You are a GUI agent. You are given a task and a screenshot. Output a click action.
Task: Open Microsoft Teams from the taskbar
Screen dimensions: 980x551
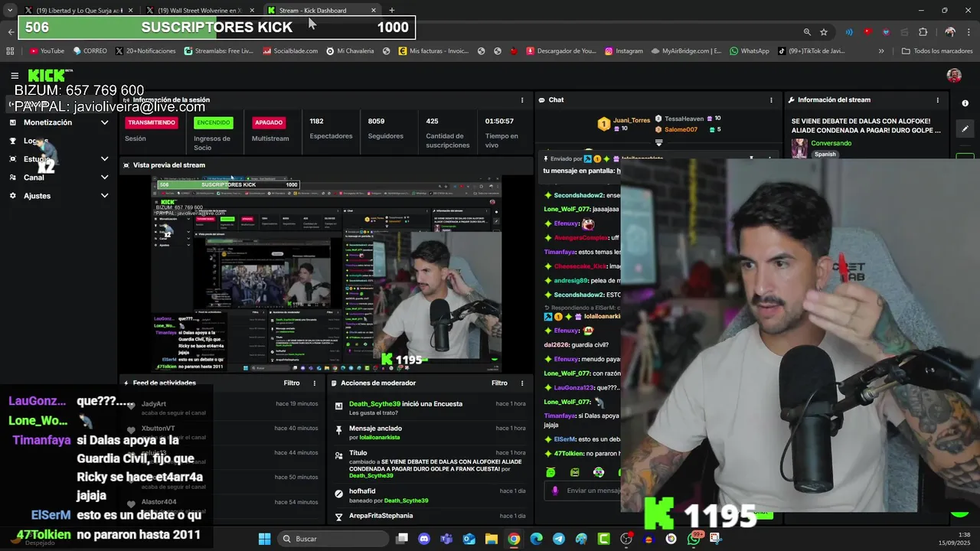coord(446,539)
